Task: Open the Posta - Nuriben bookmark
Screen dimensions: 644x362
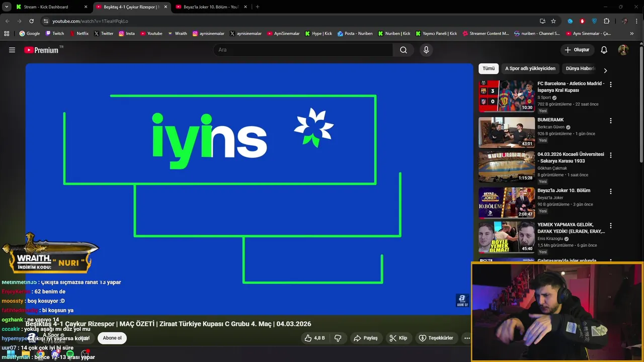Action: click(x=355, y=34)
